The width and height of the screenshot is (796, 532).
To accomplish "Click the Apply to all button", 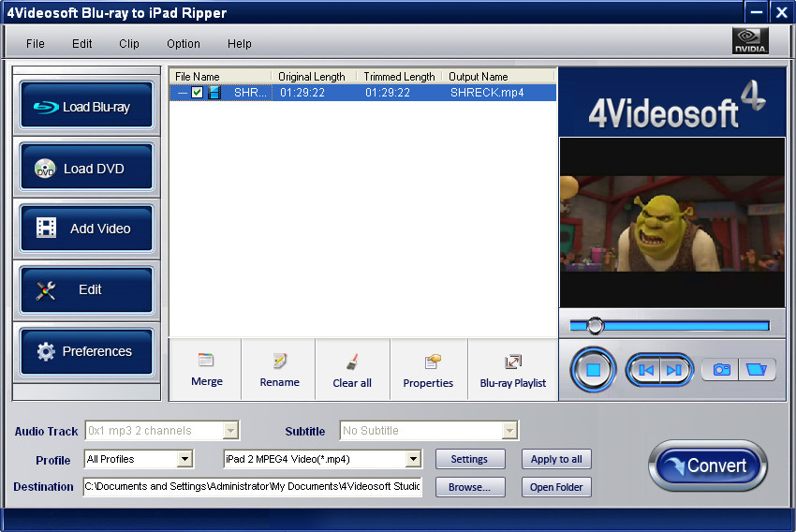I will [556, 459].
